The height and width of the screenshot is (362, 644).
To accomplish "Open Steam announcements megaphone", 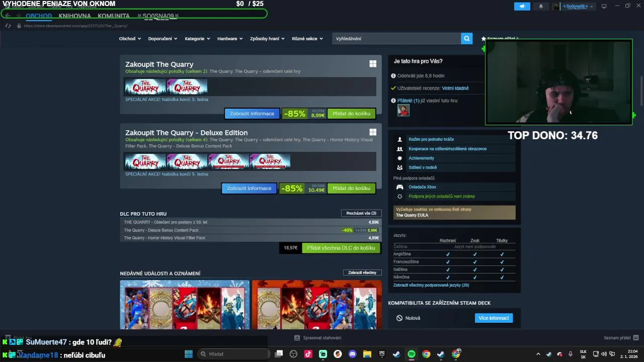I will 522,6.
